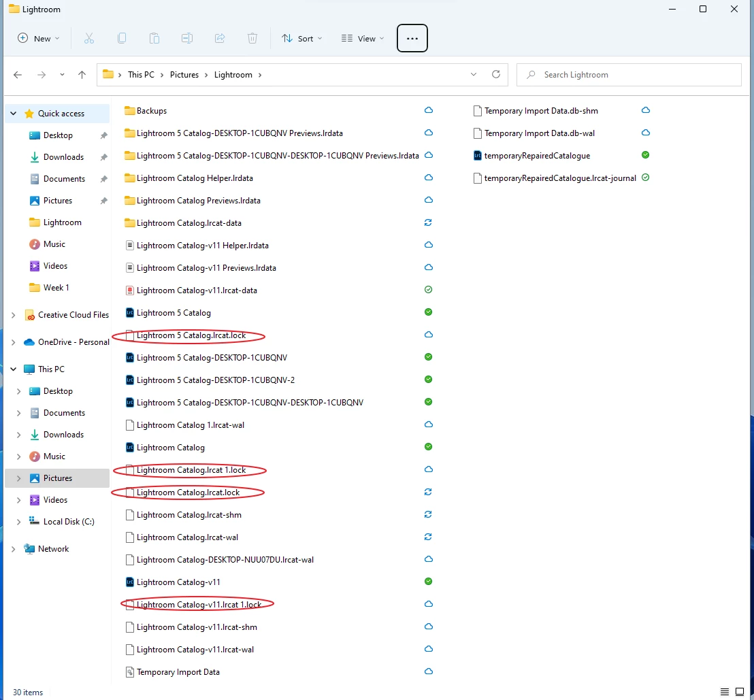Select Lightroom 5 Catalog-DESKTOP-1CUBQNV-2 file
The height and width of the screenshot is (700, 754).
pyautogui.click(x=216, y=380)
